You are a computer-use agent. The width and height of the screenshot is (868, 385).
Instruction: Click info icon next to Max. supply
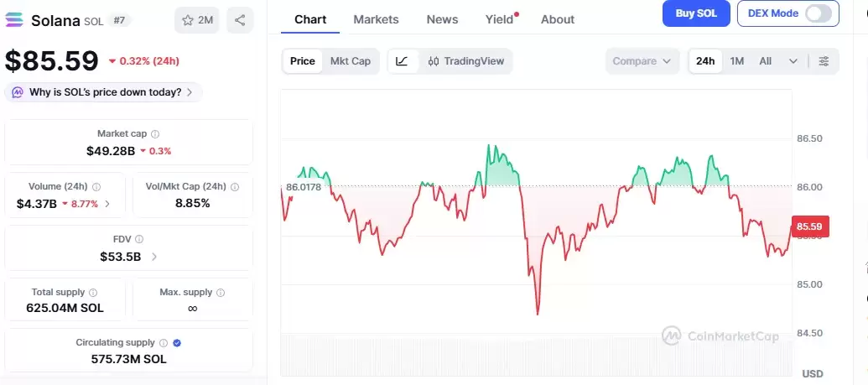coord(221,293)
